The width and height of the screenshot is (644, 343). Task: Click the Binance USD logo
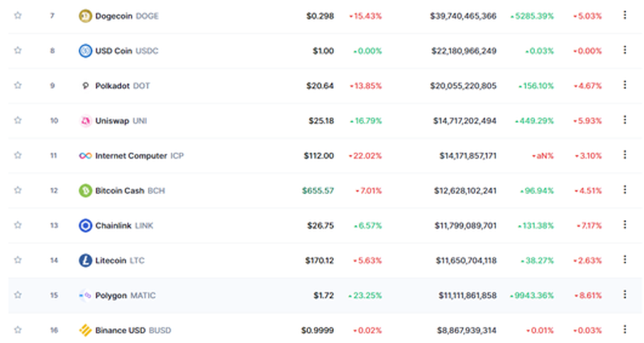coord(86,330)
